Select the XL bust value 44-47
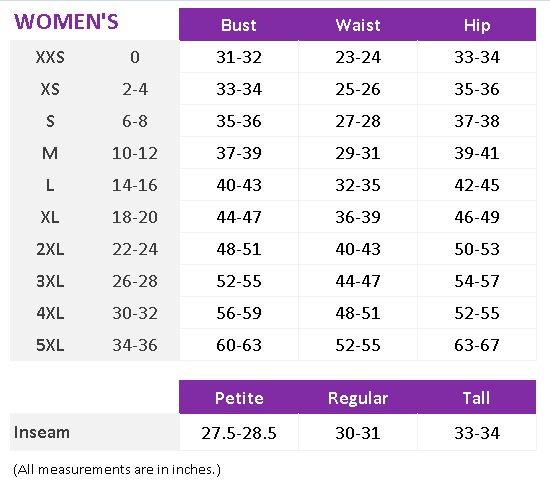The width and height of the screenshot is (550, 483). click(239, 217)
